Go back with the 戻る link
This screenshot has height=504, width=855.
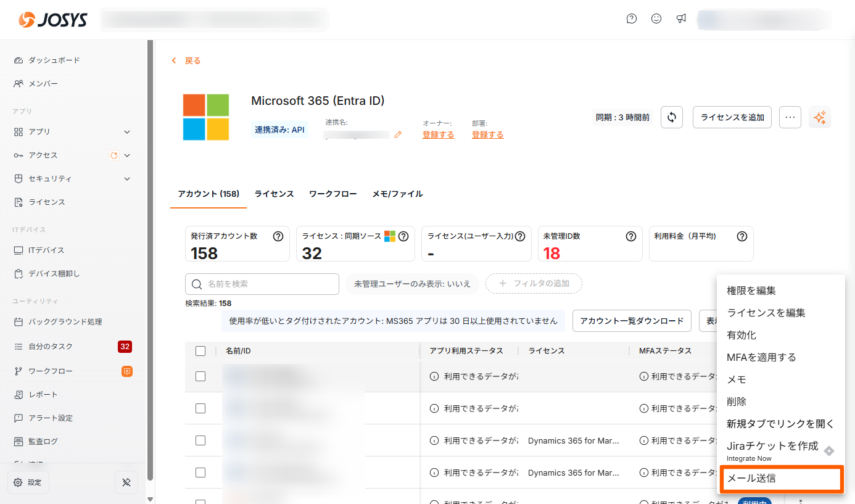pos(186,60)
